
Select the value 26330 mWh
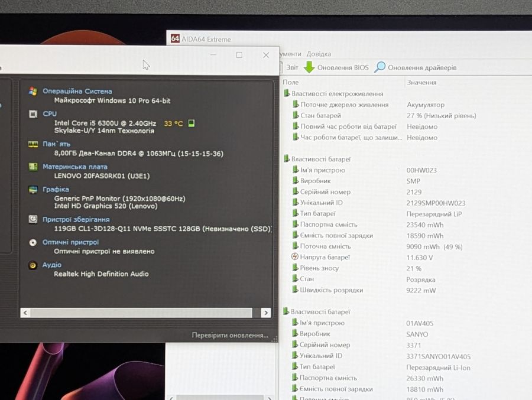[424, 378]
